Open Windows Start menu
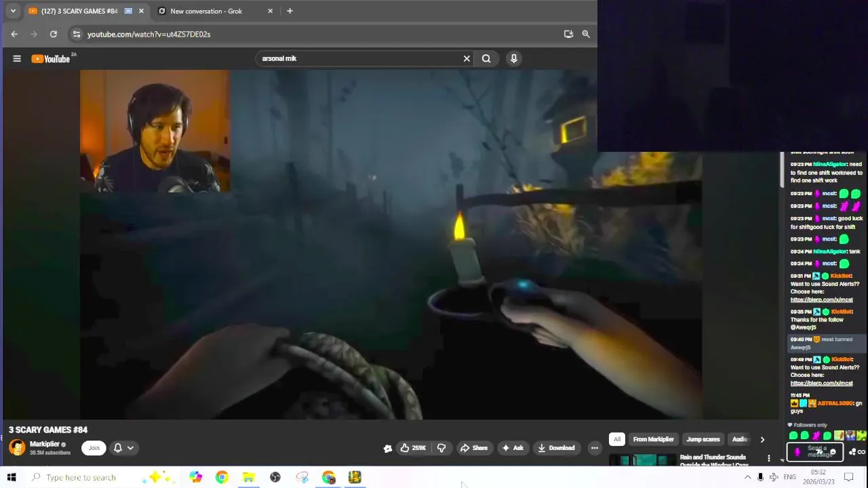 pyautogui.click(x=12, y=477)
